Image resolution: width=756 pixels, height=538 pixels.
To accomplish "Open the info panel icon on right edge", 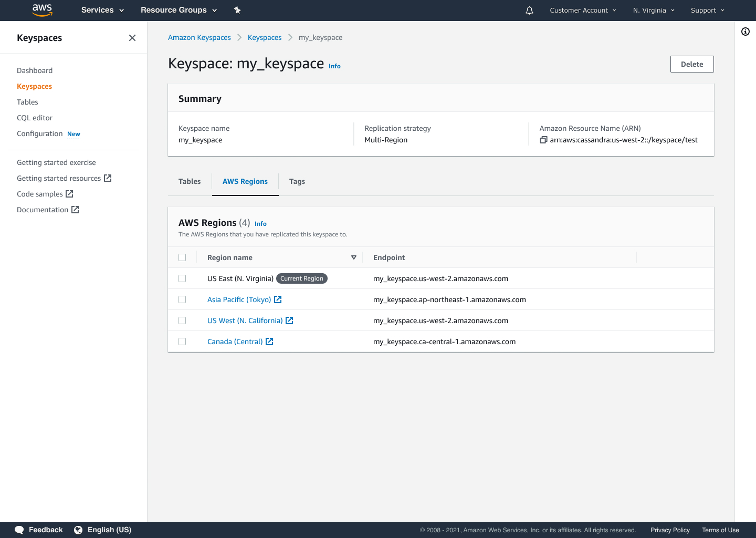I will (745, 32).
